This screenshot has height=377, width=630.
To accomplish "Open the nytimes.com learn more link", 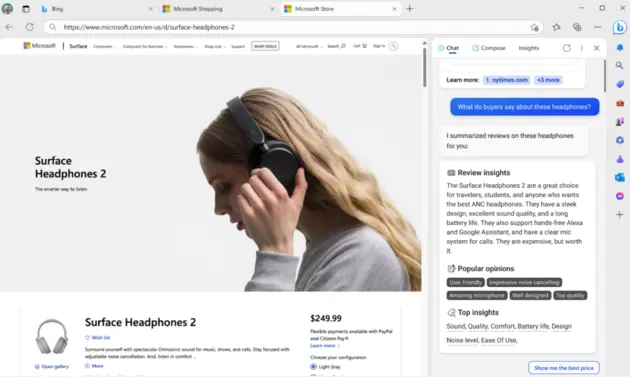I will tap(506, 80).
